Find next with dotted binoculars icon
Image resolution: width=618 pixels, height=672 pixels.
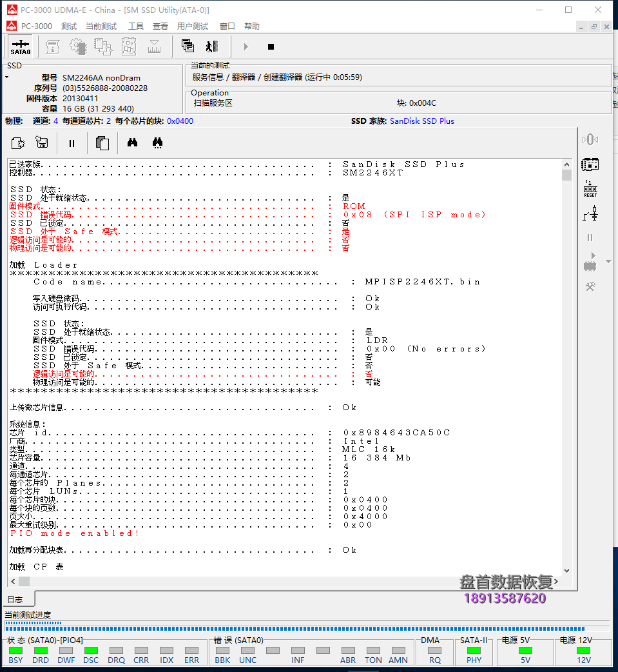pyautogui.click(x=158, y=143)
